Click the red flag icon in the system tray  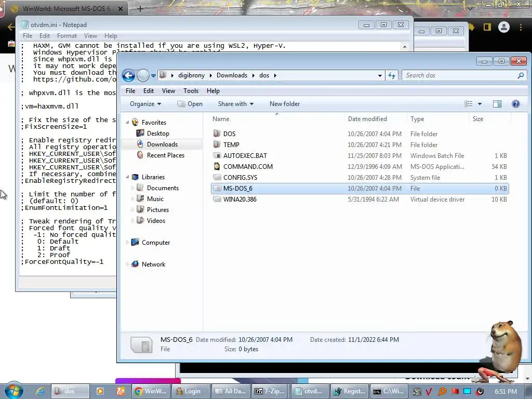[x=455, y=392]
